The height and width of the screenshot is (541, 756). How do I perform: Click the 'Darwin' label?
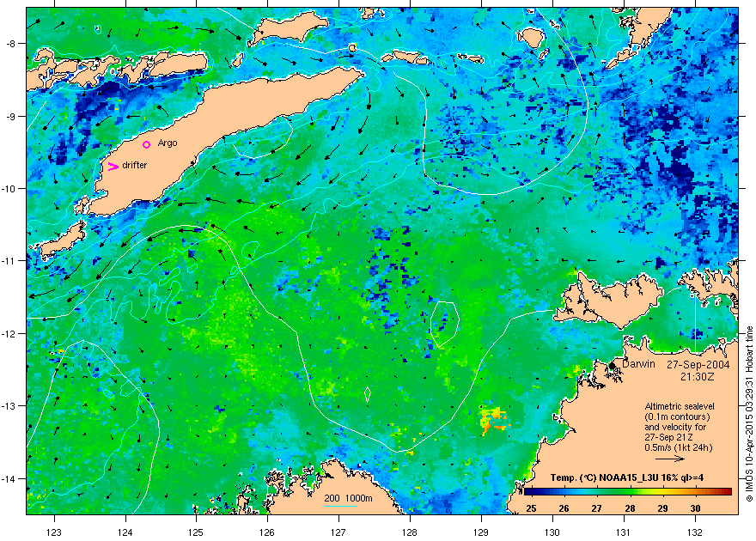point(638,364)
